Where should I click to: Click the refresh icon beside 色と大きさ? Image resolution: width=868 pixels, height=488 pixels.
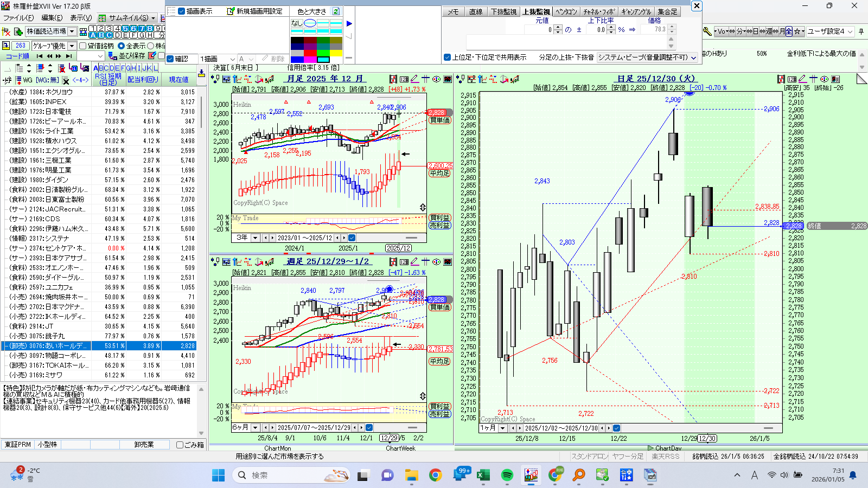tap(336, 11)
